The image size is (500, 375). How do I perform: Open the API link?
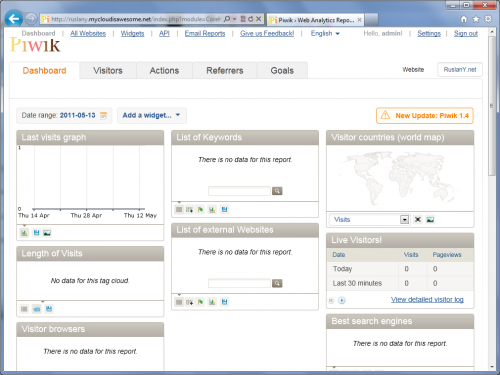pos(164,33)
